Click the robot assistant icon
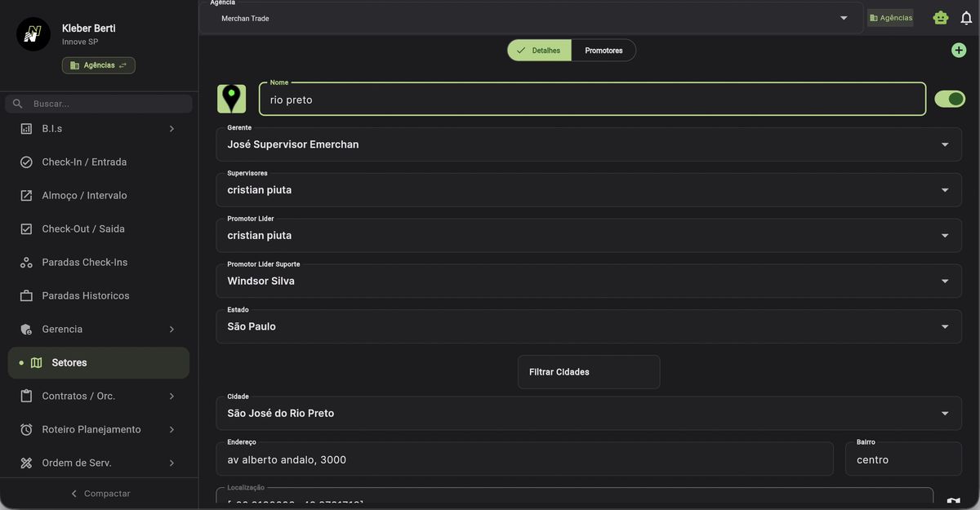 941,18
